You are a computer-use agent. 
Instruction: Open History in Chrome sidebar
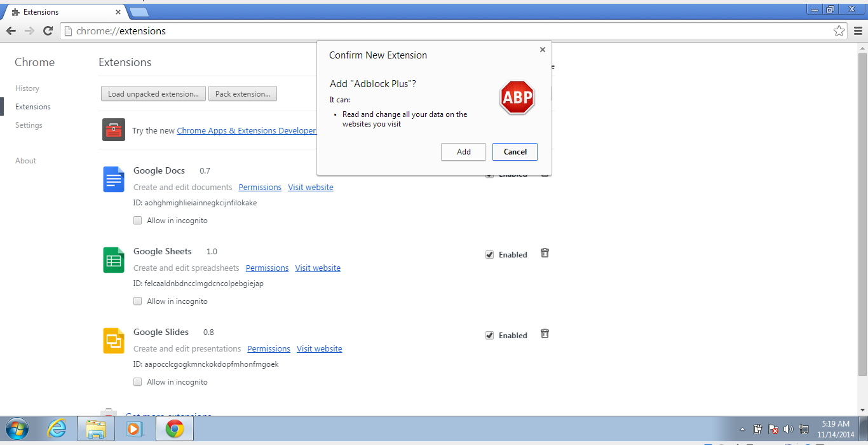point(27,88)
